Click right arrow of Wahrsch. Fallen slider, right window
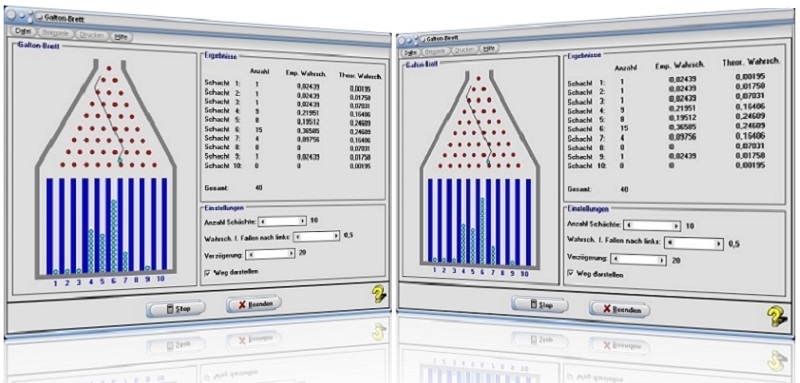This screenshot has height=383, width=800. (x=720, y=244)
